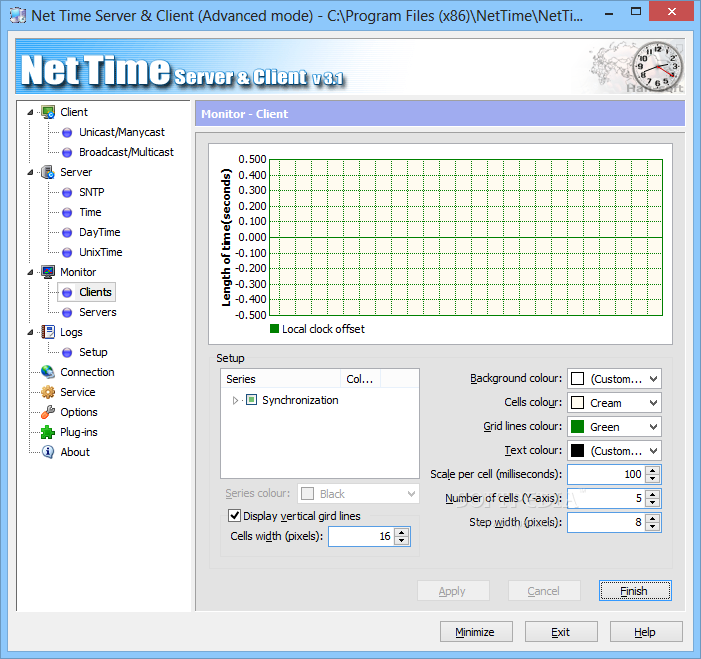
Task: Open the Cells colour dropdown
Action: point(653,403)
